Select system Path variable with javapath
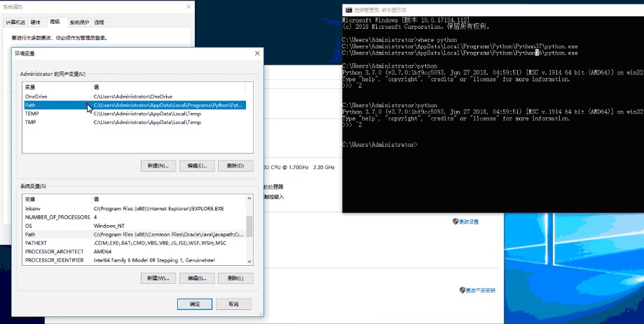This screenshot has height=324, width=644. (134, 234)
